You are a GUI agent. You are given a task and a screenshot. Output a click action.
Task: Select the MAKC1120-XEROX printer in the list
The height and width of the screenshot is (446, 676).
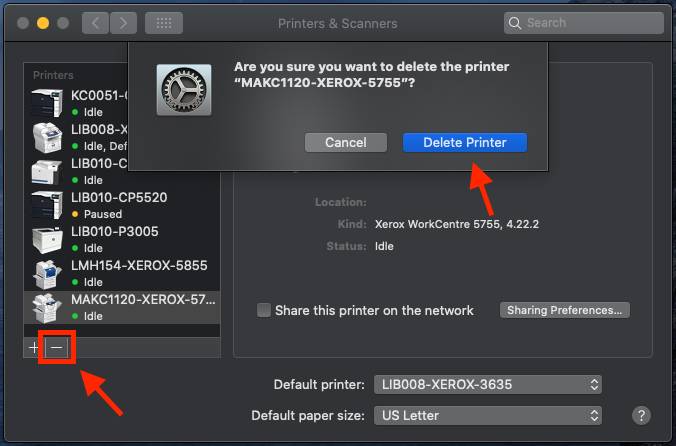(x=140, y=306)
